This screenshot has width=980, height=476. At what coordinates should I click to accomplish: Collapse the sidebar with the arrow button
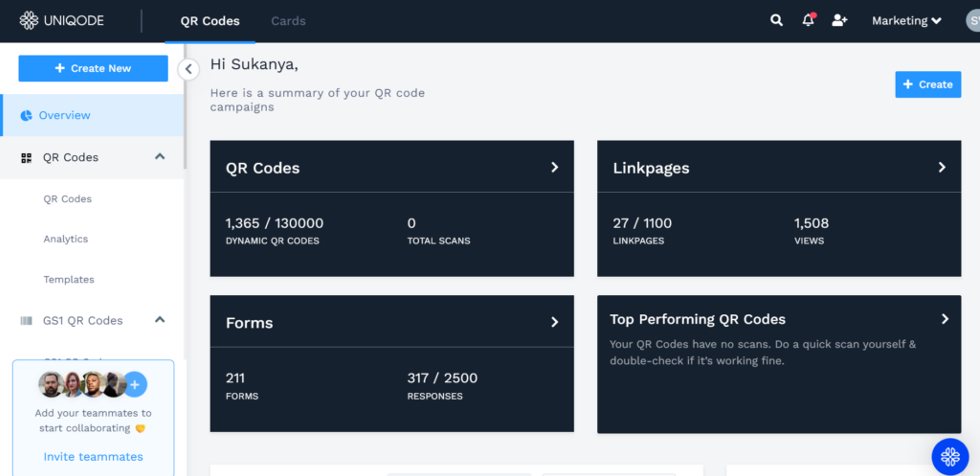coord(188,69)
